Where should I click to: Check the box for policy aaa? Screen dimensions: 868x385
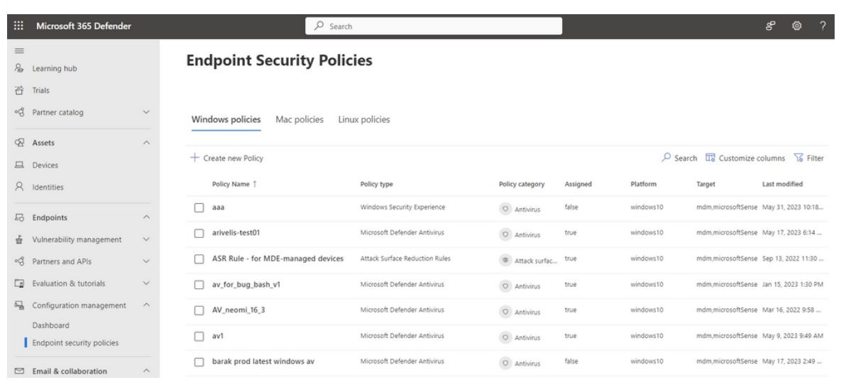199,207
